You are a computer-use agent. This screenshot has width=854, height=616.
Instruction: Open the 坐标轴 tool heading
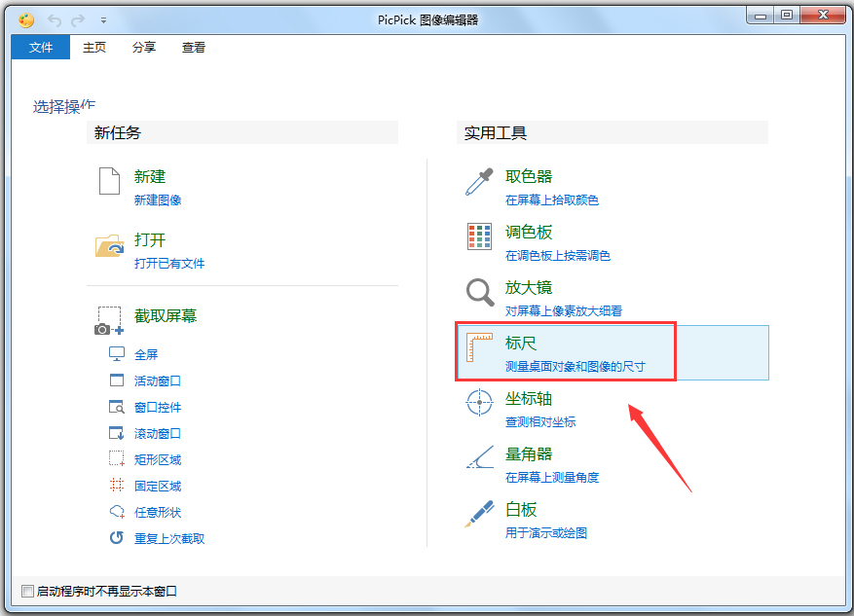(x=529, y=398)
